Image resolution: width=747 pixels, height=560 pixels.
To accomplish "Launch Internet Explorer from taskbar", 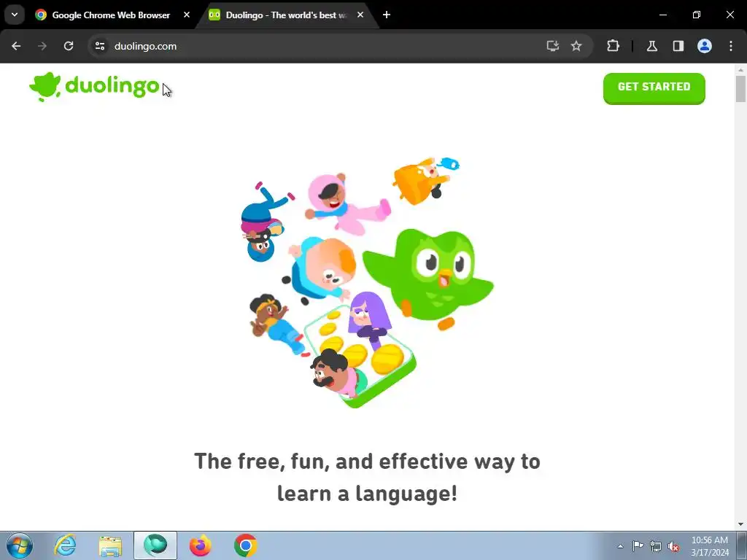I will tap(65, 545).
